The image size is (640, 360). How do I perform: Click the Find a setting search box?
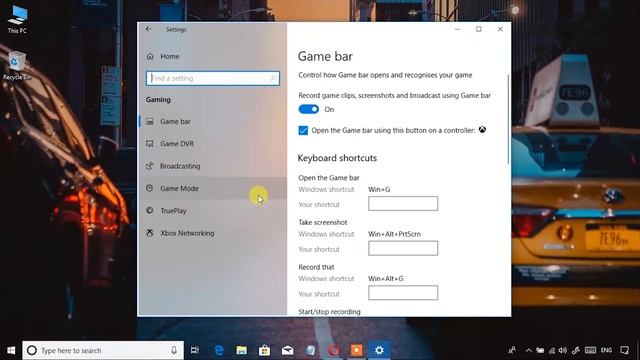[x=213, y=78]
